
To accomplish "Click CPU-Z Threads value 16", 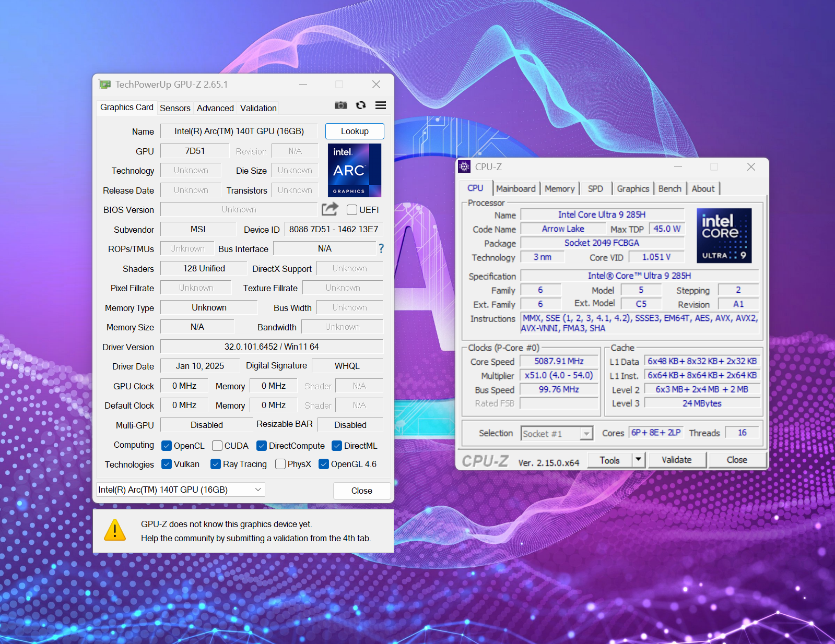I will (742, 433).
